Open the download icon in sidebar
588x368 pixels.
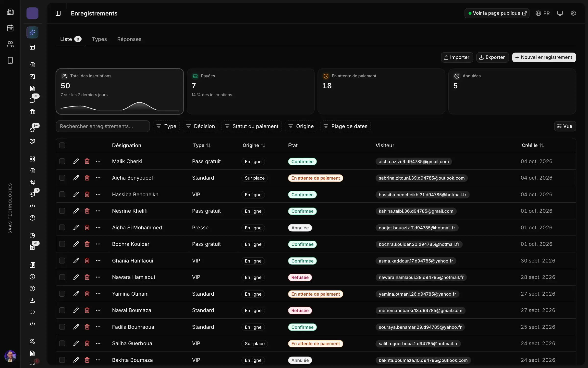pyautogui.click(x=32, y=300)
